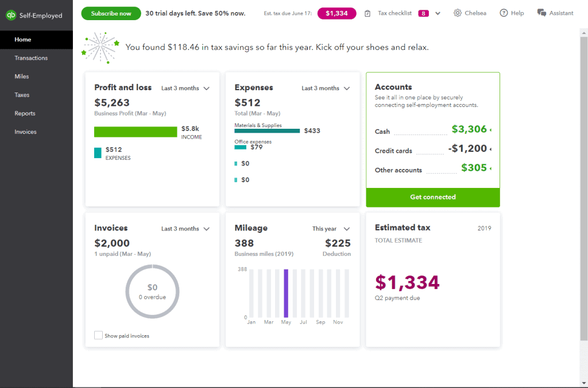Open the Tax checklist clipboard icon
Screen dimensions: 588x388
(367, 13)
